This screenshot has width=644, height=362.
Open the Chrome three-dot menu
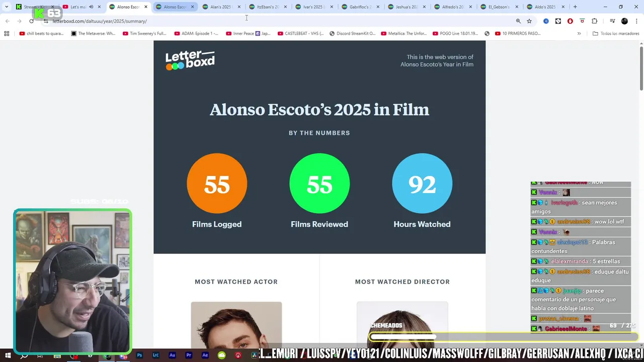[x=635, y=21]
